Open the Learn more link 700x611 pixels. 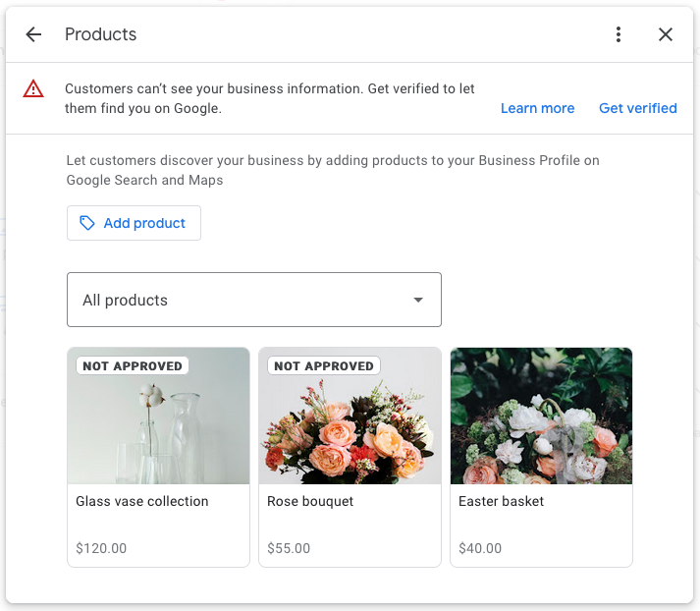[537, 108]
